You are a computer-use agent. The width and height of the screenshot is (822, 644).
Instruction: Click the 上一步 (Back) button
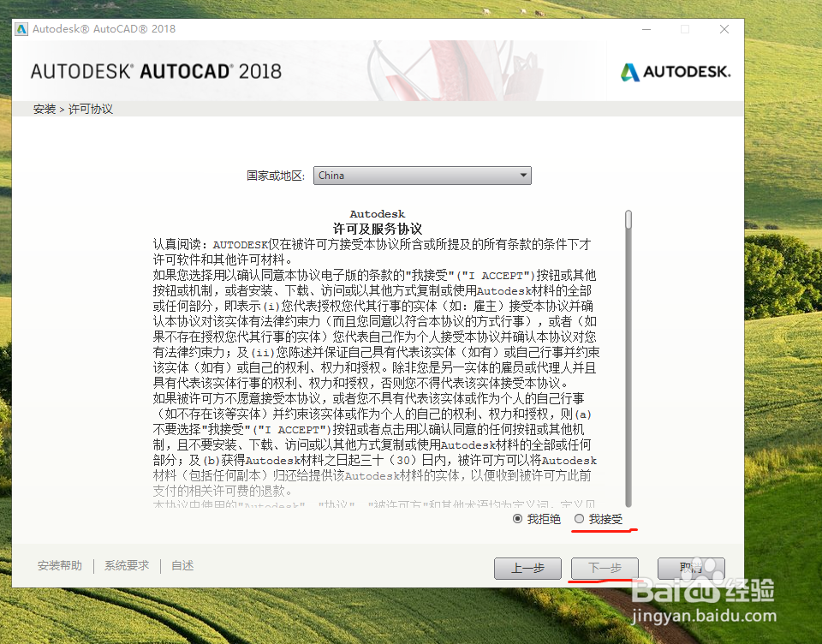(528, 568)
